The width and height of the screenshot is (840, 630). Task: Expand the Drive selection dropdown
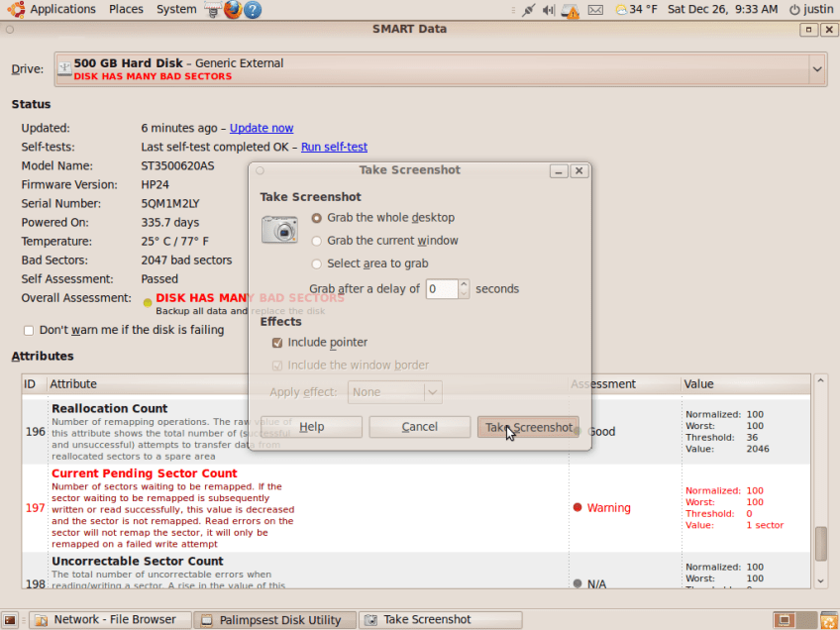[x=817, y=69]
